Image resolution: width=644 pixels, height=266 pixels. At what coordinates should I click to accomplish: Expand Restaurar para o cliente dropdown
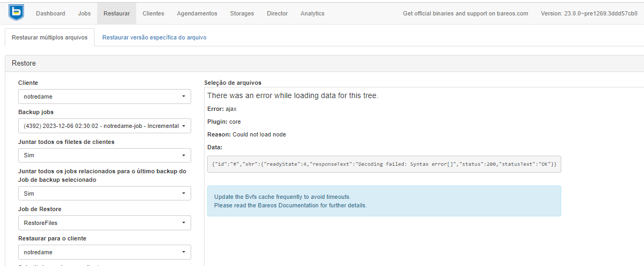[105, 252]
